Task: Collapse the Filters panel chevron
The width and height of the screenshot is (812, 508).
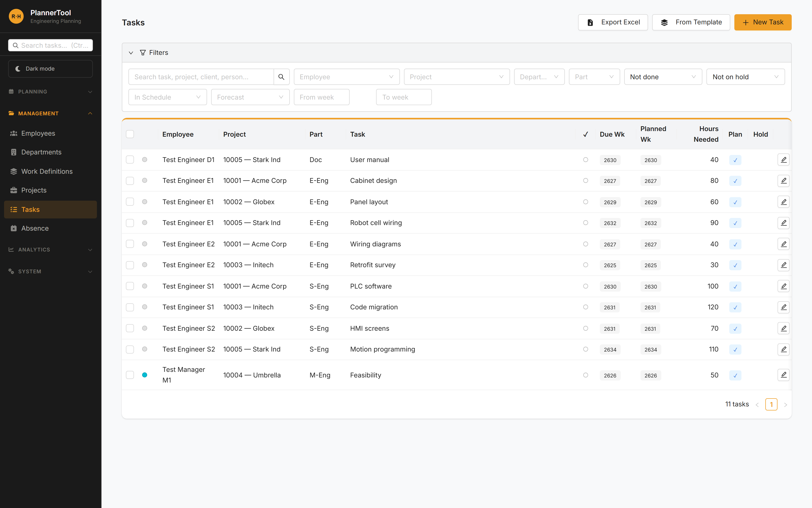Action: tap(131, 53)
